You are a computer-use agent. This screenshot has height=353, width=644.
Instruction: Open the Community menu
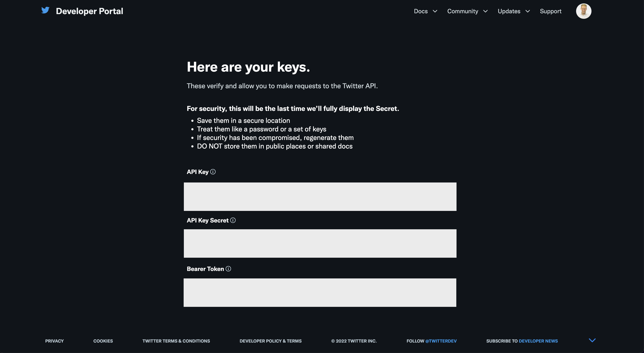[463, 11]
